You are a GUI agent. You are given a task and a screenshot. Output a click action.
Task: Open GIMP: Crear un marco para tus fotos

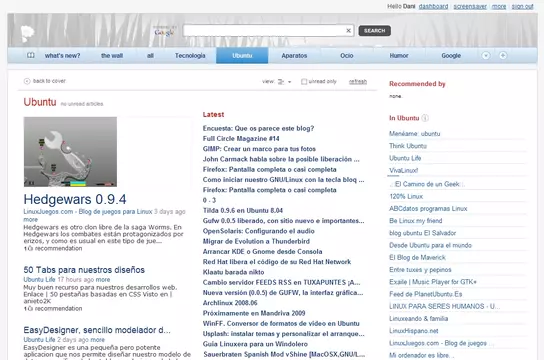(x=259, y=149)
